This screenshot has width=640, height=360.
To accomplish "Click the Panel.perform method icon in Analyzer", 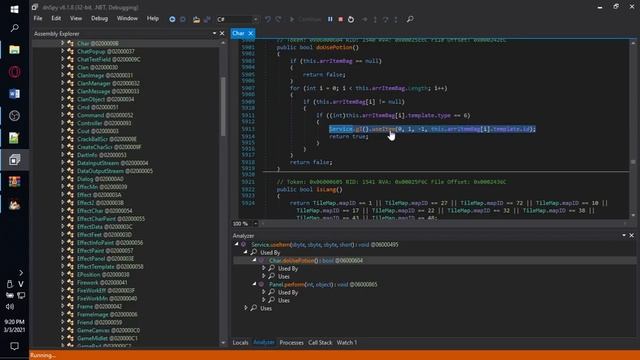I will pos(262,284).
